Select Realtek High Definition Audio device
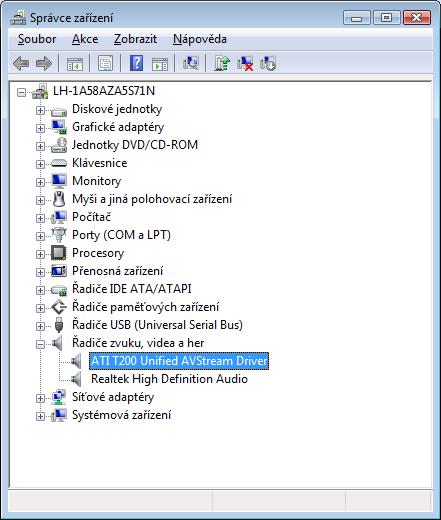 coord(169,379)
